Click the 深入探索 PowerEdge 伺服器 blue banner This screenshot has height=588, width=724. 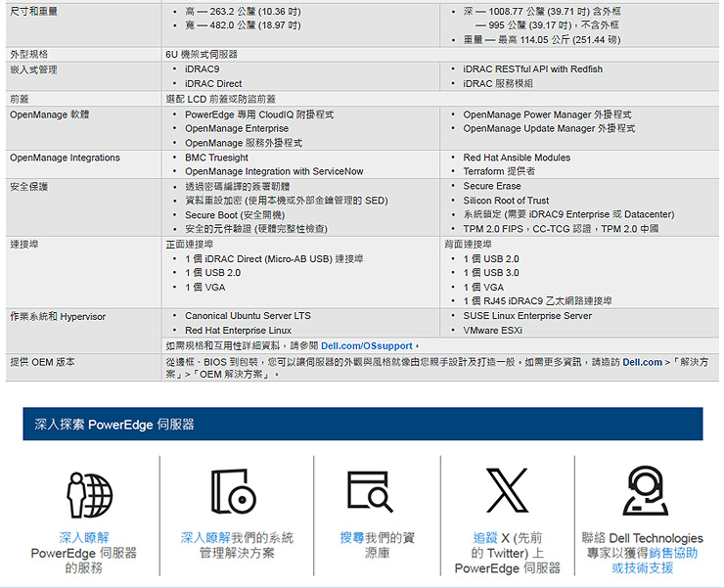pyautogui.click(x=362, y=425)
